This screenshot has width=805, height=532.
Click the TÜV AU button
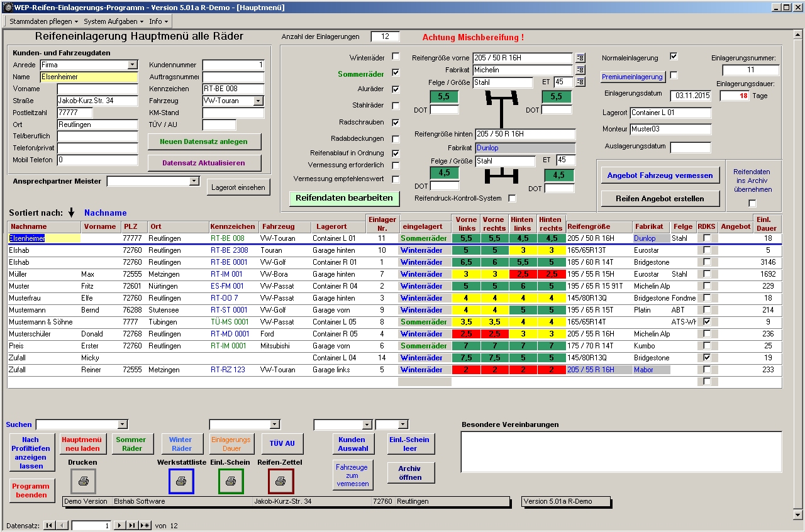click(x=282, y=444)
